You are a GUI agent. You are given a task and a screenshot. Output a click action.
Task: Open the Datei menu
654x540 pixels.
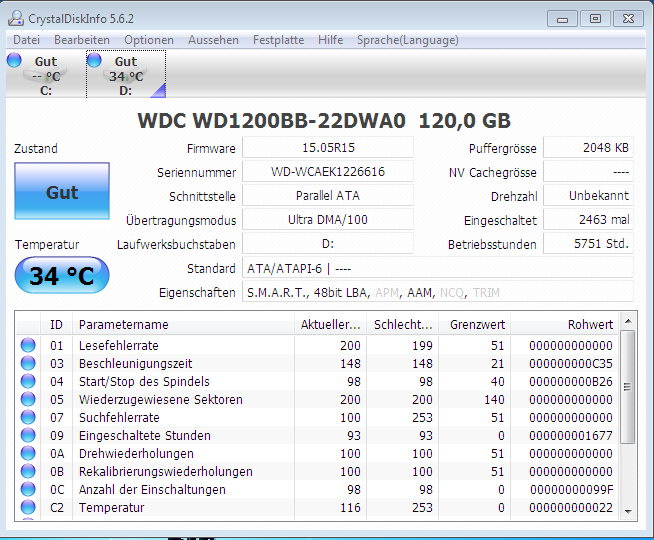[27, 40]
